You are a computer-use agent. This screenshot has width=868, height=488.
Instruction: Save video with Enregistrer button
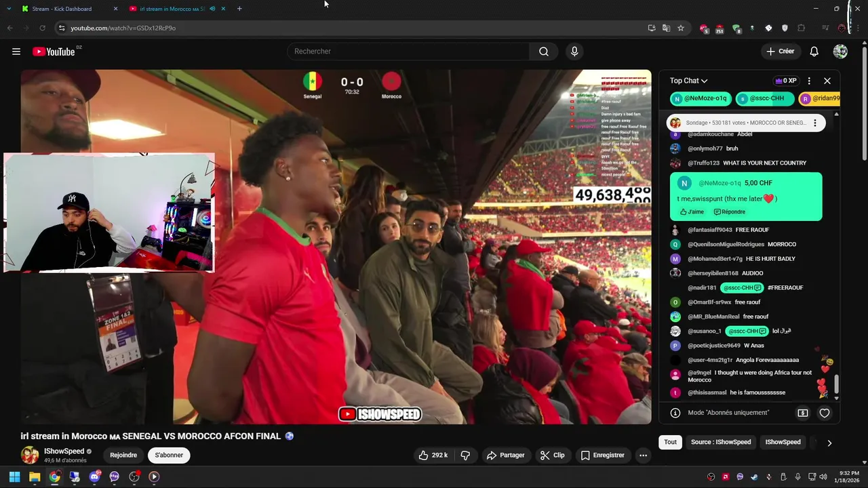602,455
